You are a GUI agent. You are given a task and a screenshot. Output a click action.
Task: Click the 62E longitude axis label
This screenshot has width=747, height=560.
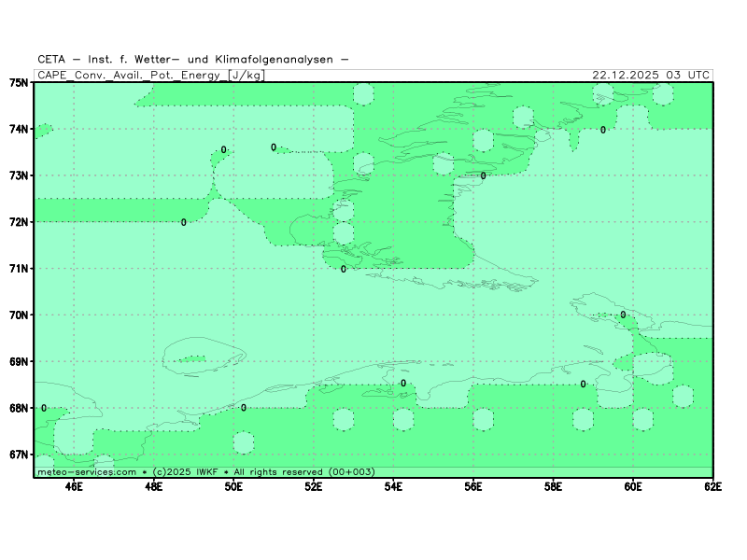click(713, 486)
